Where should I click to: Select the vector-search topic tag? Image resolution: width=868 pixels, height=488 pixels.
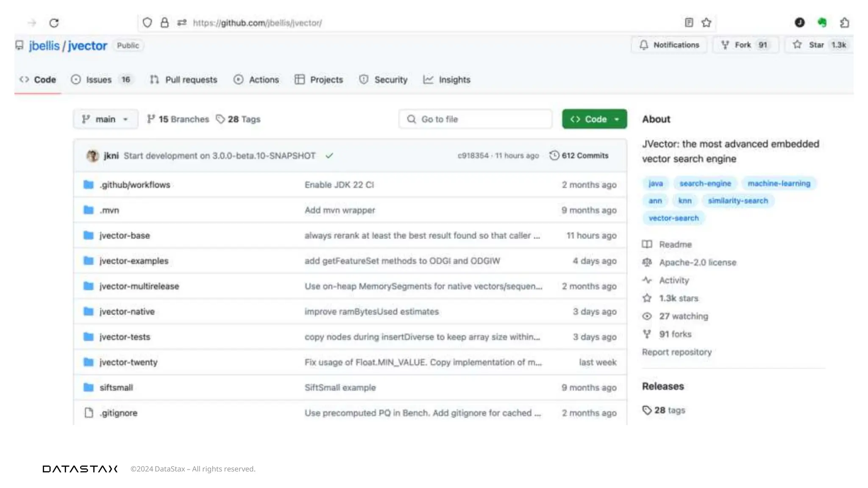[x=673, y=218]
